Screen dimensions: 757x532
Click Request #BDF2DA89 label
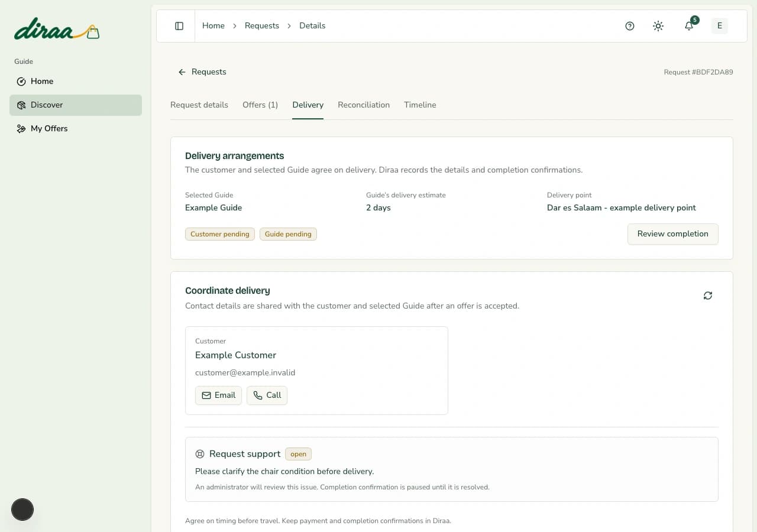(698, 72)
